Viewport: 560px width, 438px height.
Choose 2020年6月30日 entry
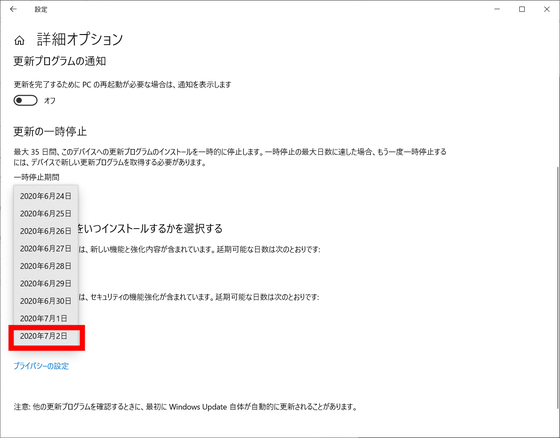pos(45,301)
